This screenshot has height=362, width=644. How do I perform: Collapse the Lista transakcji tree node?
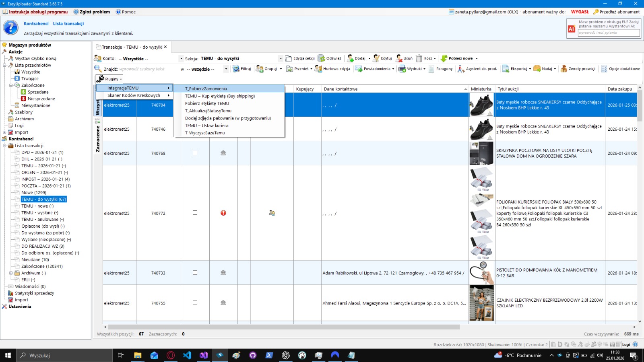point(4,146)
